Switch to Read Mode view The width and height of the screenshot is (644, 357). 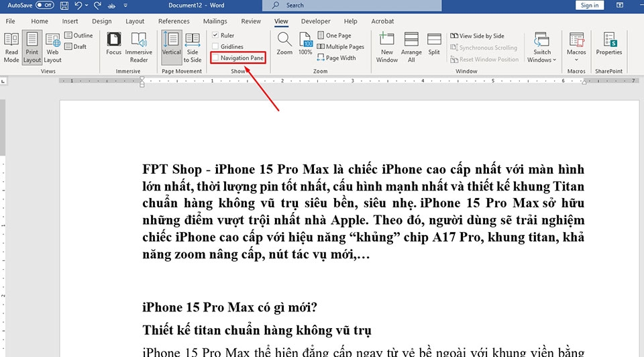coord(11,47)
